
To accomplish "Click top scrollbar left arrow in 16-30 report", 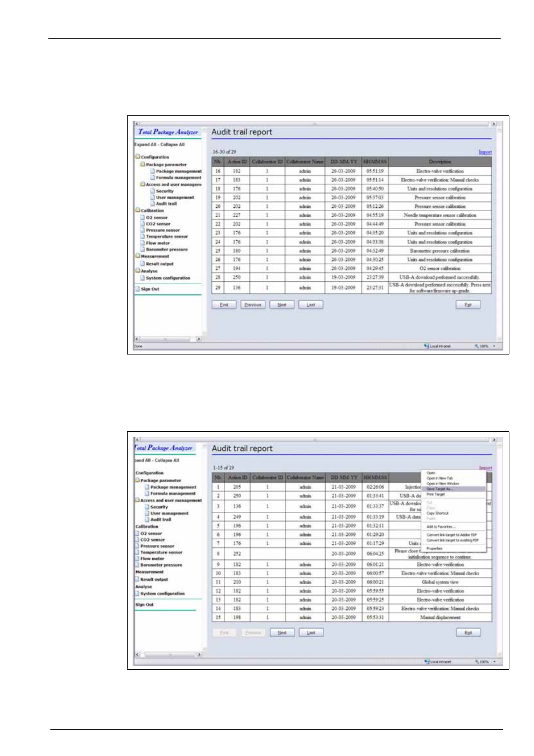I will pyautogui.click(x=137, y=124).
